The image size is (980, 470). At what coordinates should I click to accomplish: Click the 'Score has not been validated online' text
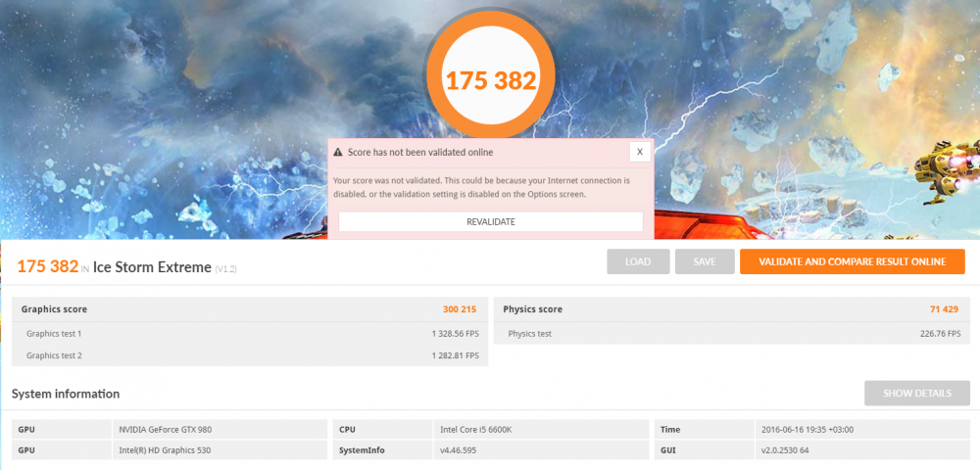point(420,152)
